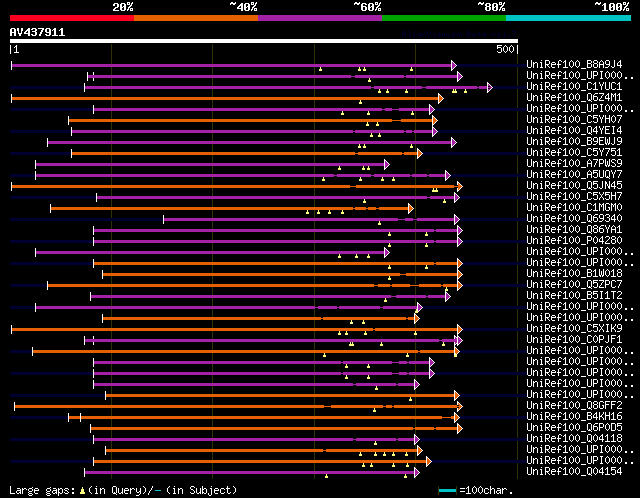Open hit UniRef100_B9EWJ9
The height and width of the screenshot is (498, 640).
pos(574,142)
